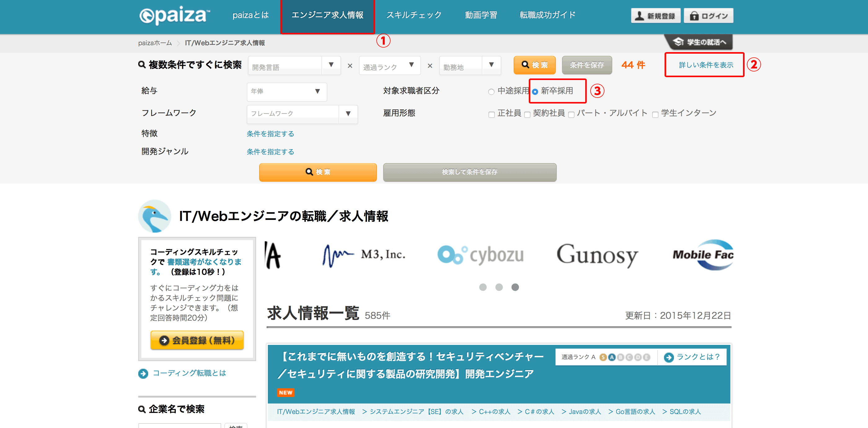Click the ログイン lock icon button

[x=708, y=16]
